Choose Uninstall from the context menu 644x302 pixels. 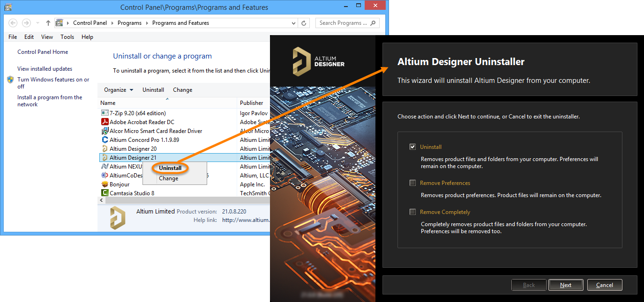[170, 168]
